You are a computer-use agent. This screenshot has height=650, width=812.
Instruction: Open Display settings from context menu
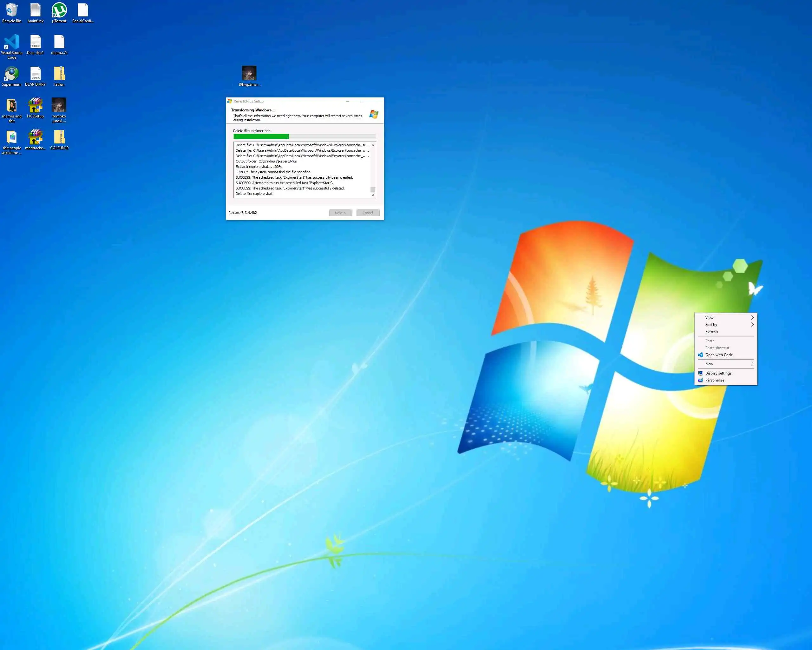pos(718,373)
